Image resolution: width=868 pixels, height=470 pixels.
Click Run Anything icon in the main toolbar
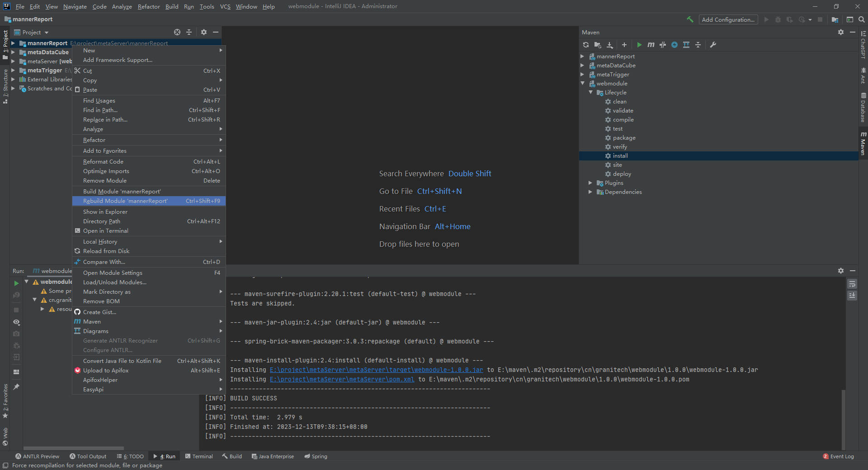click(850, 19)
